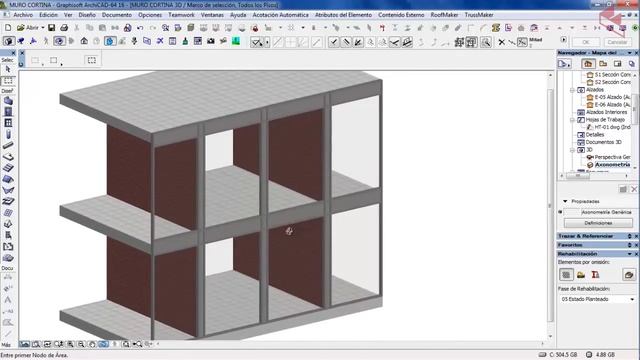This screenshot has height=360, width=640.
Task: Delete item with red X under Navigator
Action: pyautogui.click(x=634, y=189)
